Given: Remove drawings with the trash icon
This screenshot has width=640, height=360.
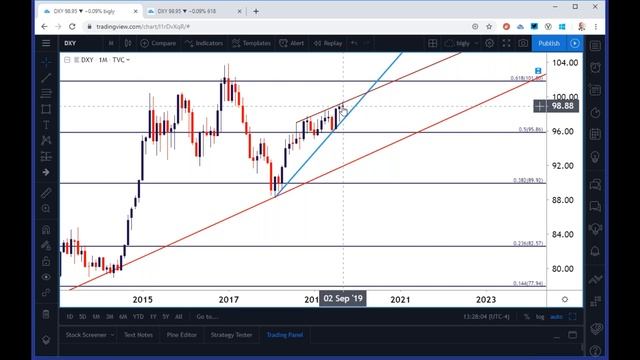Looking at the screenshot, I should [x=46, y=314].
